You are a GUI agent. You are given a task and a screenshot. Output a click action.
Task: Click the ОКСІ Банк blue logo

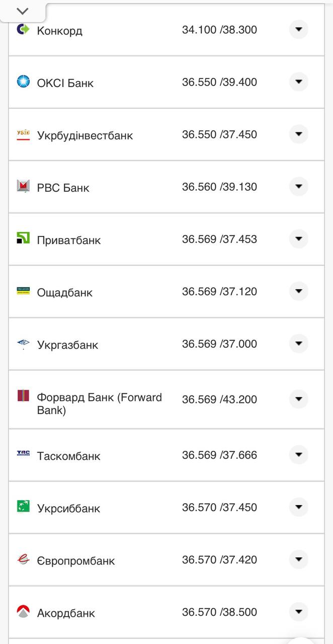(23, 82)
